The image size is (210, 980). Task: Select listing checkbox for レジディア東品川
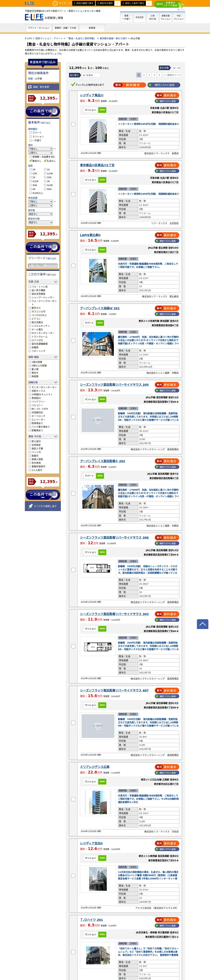pos(73,124)
